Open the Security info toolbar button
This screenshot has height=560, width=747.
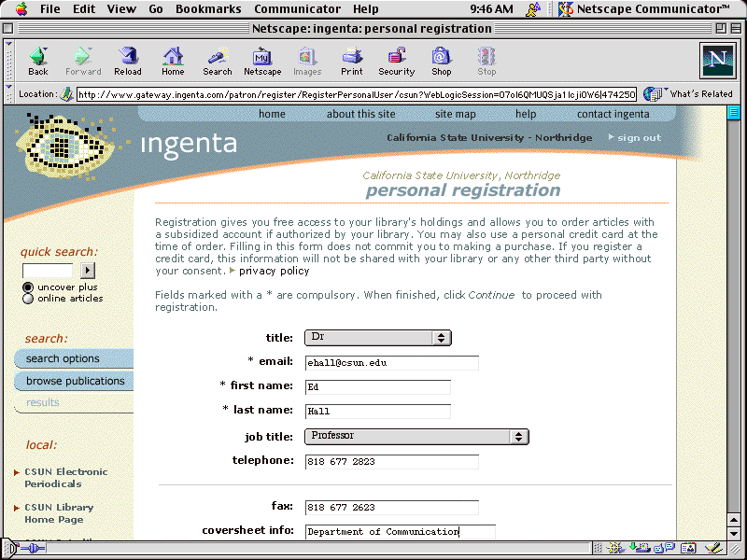coord(396,62)
